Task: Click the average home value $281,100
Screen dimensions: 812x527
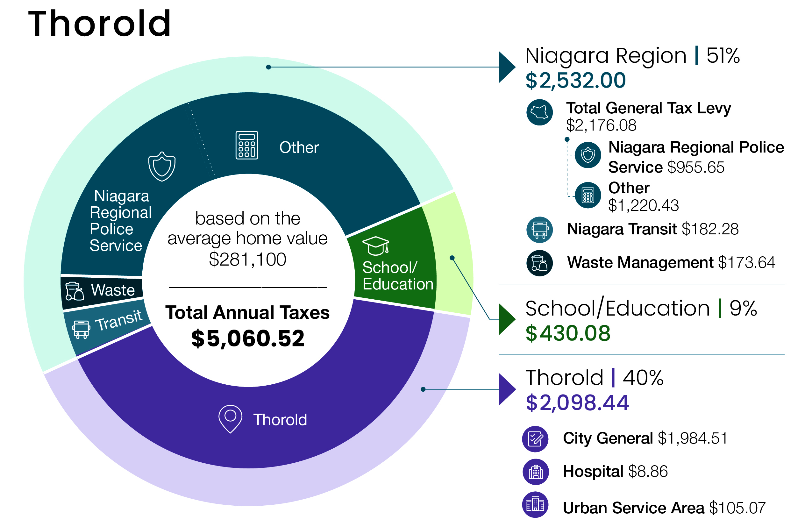Action: [247, 259]
